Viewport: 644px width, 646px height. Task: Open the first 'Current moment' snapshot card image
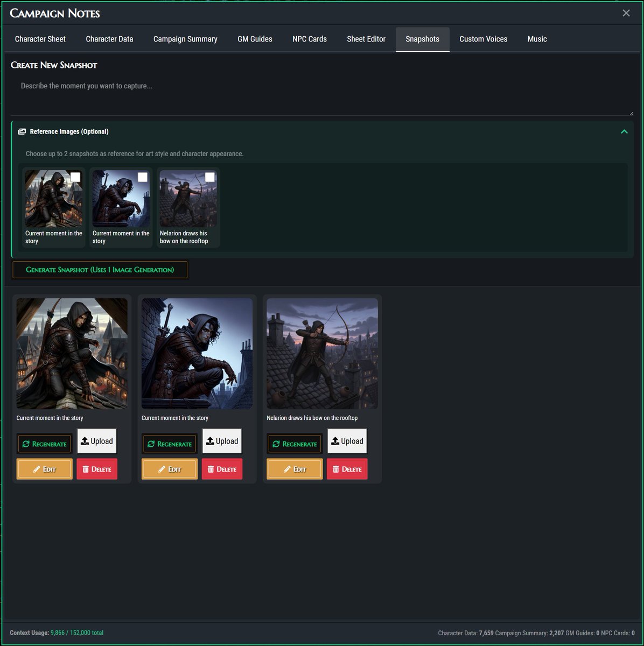click(72, 354)
